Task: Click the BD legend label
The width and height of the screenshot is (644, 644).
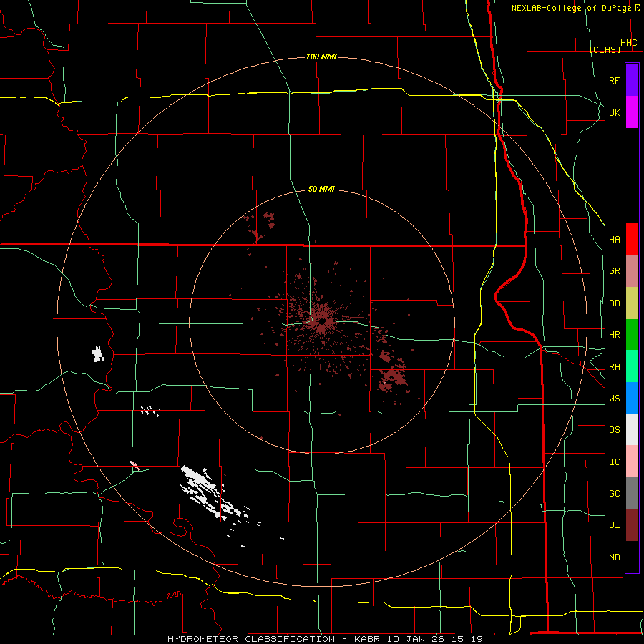Action: pos(614,303)
